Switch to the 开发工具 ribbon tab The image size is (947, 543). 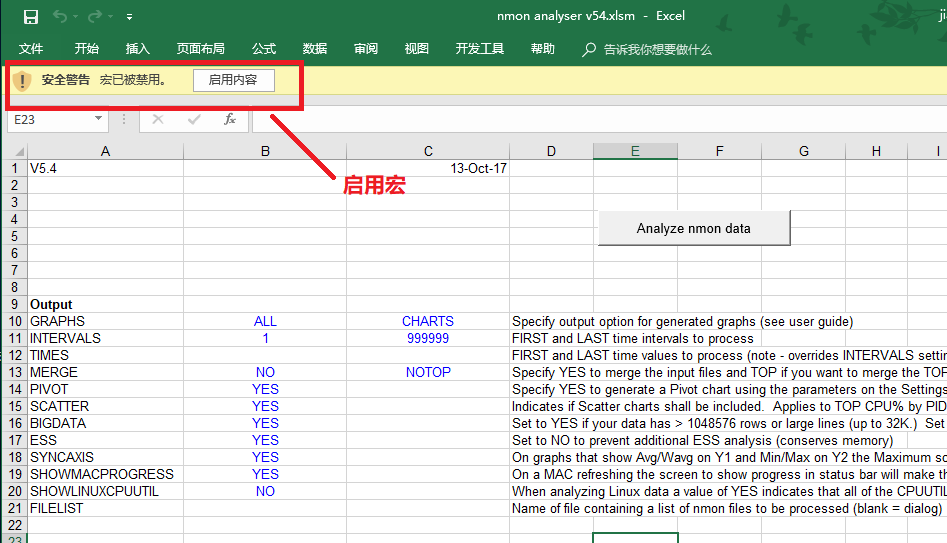coord(479,49)
